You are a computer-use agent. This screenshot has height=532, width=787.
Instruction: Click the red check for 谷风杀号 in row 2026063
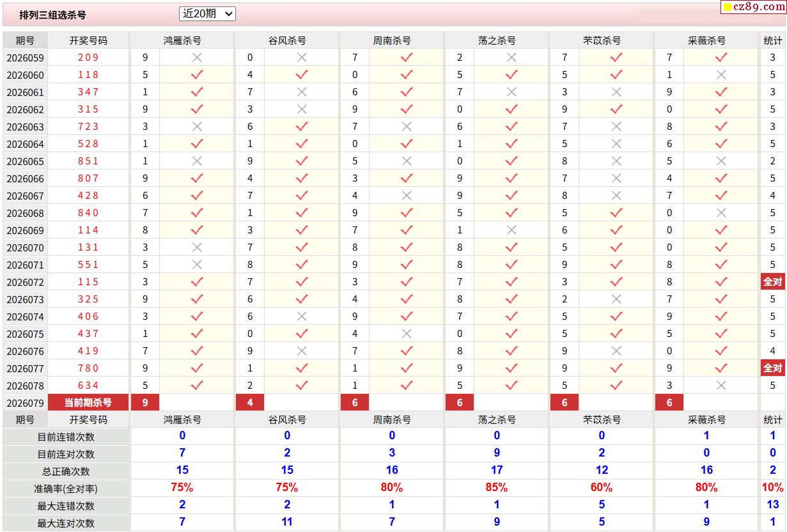tap(302, 127)
